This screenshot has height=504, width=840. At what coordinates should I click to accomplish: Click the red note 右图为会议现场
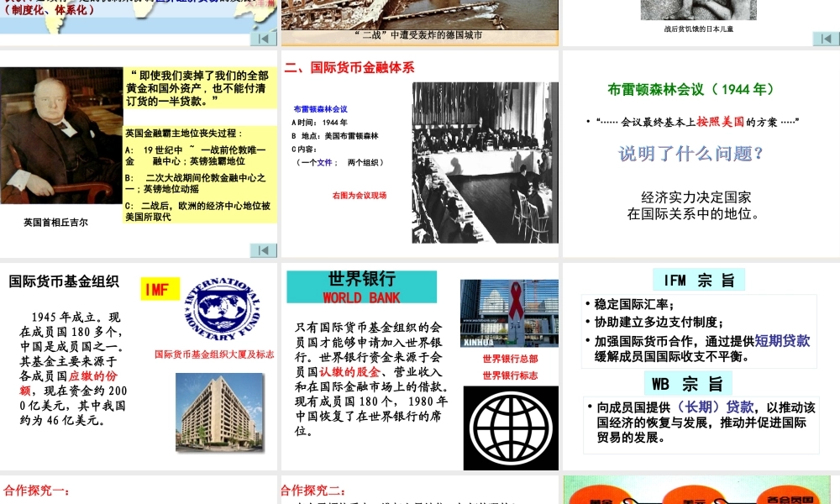(x=360, y=196)
